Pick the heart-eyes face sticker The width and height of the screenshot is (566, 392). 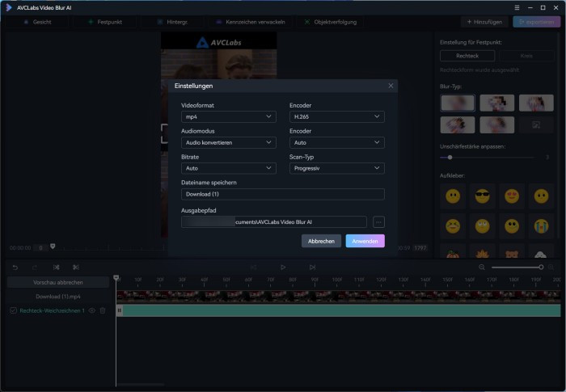pos(512,196)
